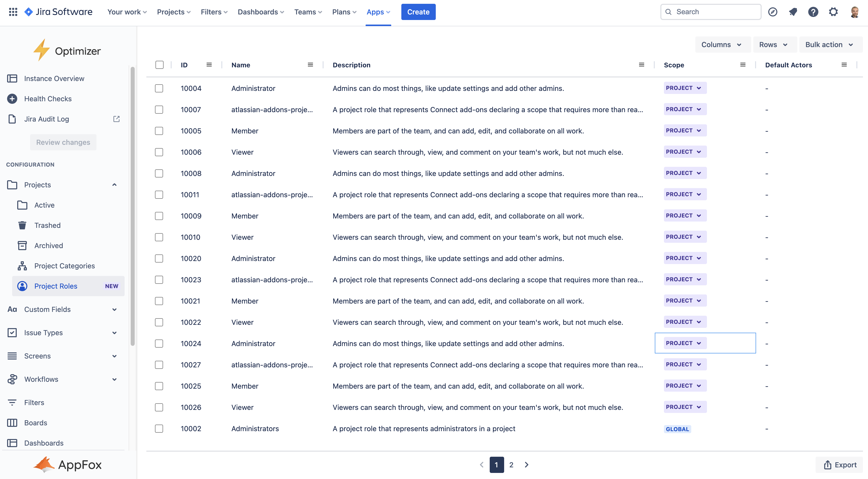Screen dimensions: 868x479
Task: Select all rows with the header checkbox
Action: (x=159, y=65)
